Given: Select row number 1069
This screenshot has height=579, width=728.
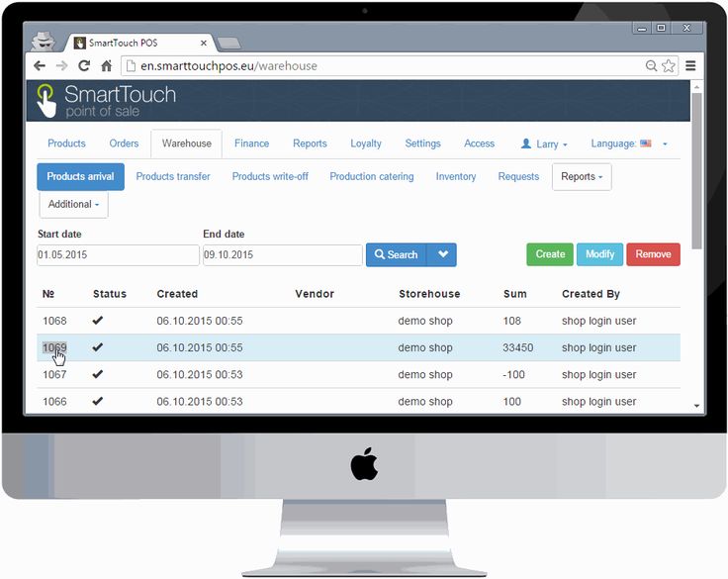Looking at the screenshot, I should pyautogui.click(x=54, y=347).
